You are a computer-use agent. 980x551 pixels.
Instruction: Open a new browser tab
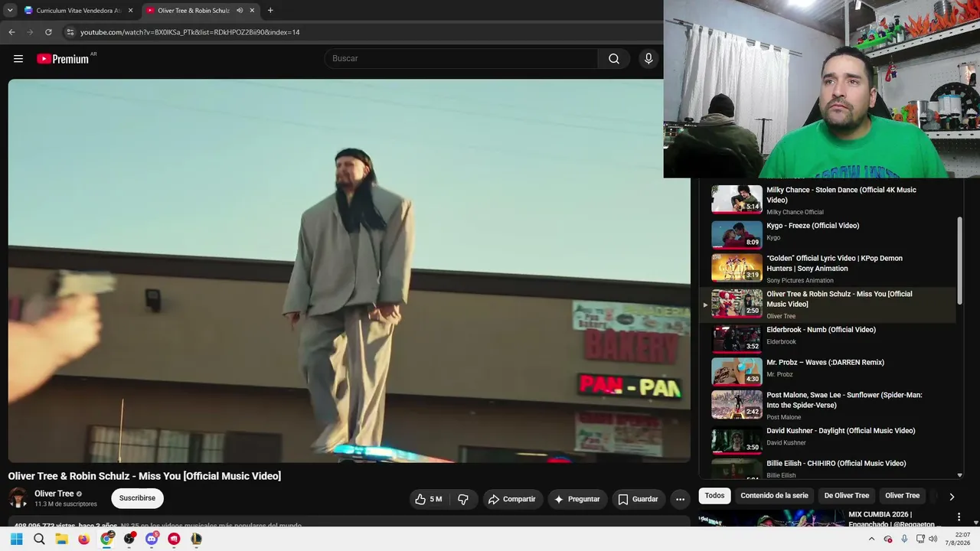pyautogui.click(x=270, y=11)
